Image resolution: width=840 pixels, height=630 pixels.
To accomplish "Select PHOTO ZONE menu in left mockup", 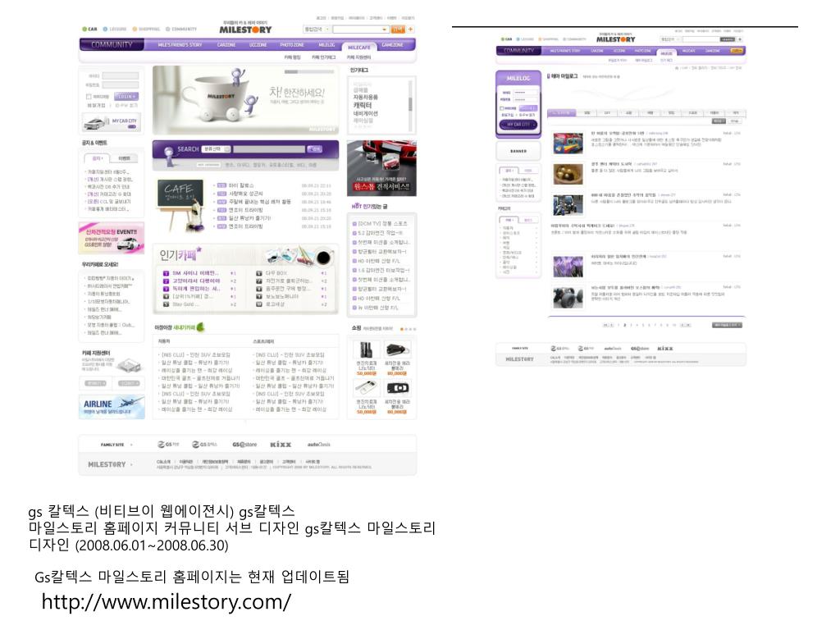I will [x=292, y=45].
